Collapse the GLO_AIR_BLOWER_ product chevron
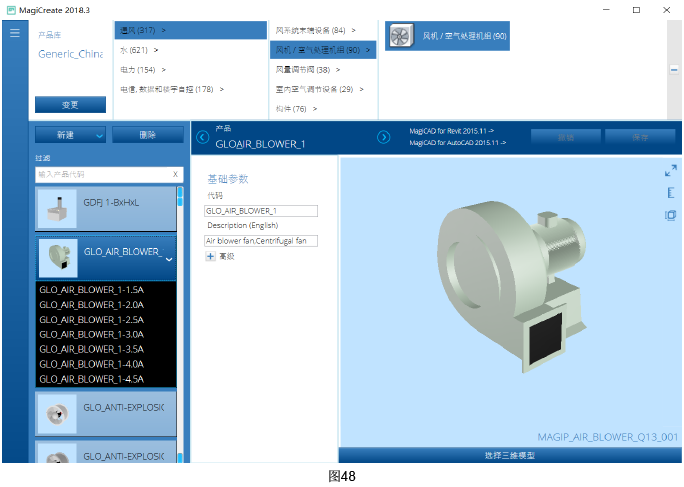 tap(169, 259)
